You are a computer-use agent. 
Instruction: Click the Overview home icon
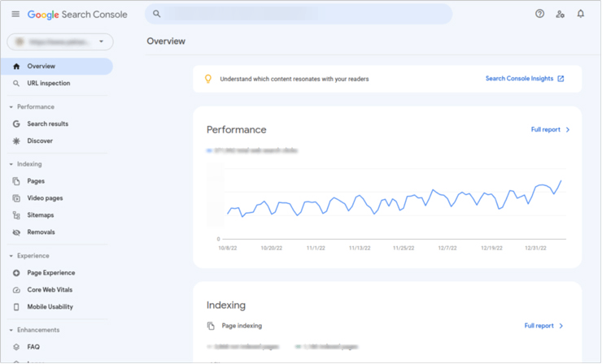[16, 67]
